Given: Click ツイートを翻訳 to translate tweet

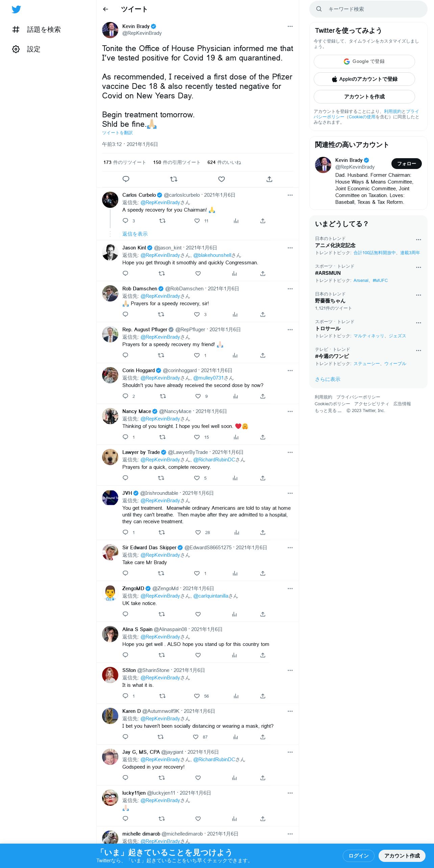Looking at the screenshot, I should [117, 133].
